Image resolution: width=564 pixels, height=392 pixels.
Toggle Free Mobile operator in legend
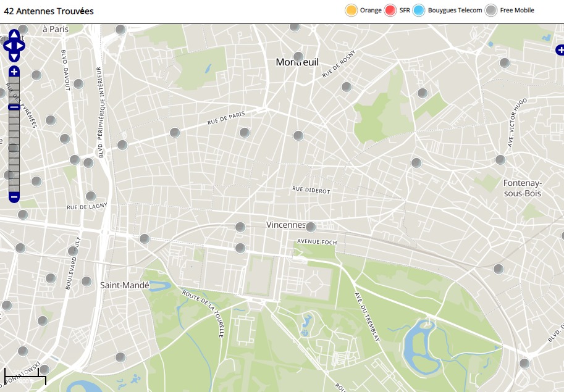coord(491,10)
